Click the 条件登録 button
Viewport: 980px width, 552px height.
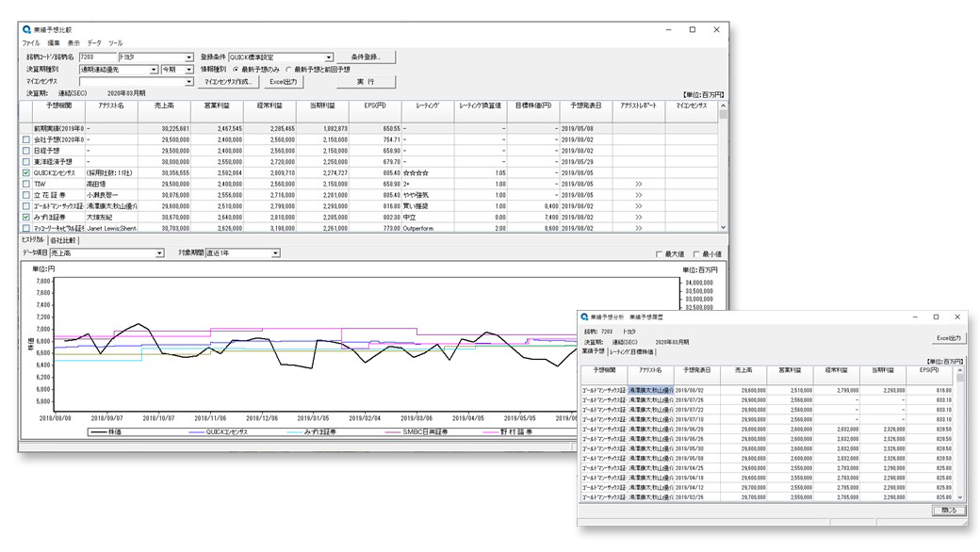point(366,57)
